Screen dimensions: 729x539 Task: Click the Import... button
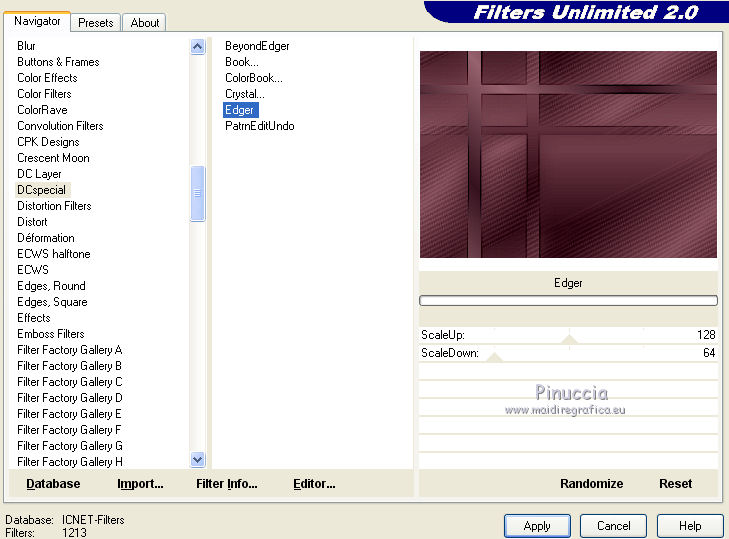pos(140,484)
